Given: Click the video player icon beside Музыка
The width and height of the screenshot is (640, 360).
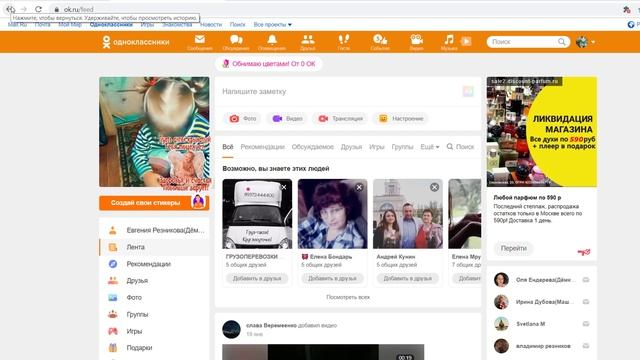Looking at the screenshot, I should (466, 41).
